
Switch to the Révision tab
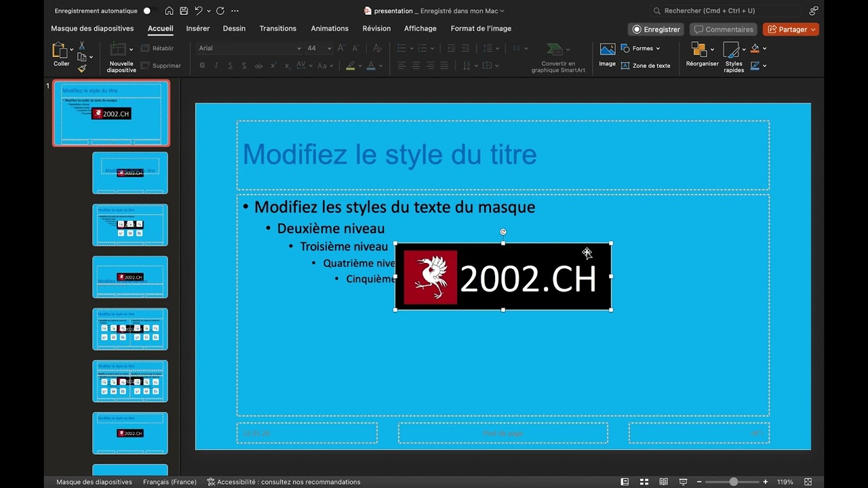(376, 28)
